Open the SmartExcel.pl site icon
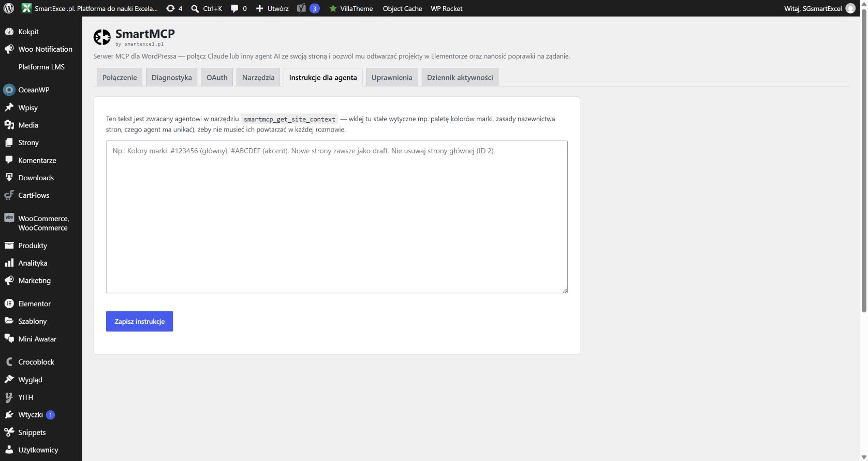This screenshot has width=868, height=461. coord(26,8)
